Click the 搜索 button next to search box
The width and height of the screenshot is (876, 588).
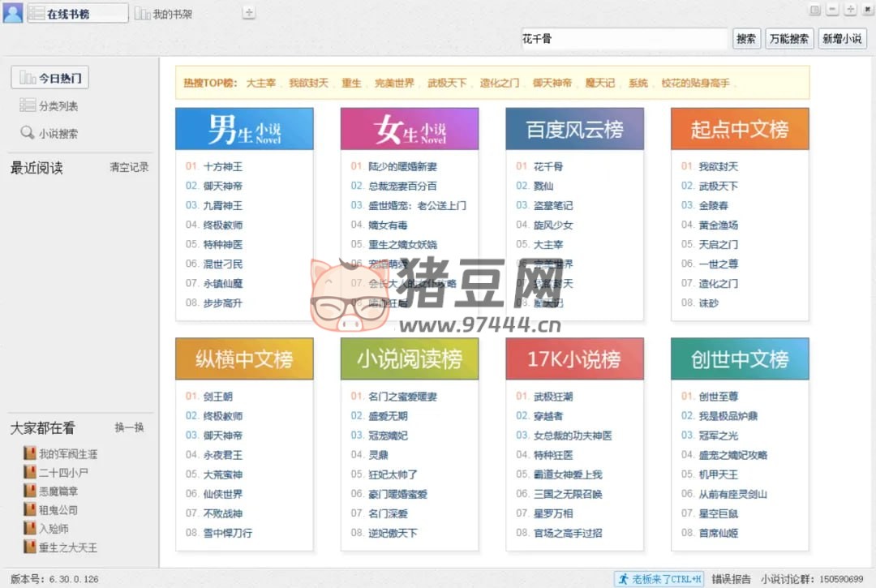[746, 38]
